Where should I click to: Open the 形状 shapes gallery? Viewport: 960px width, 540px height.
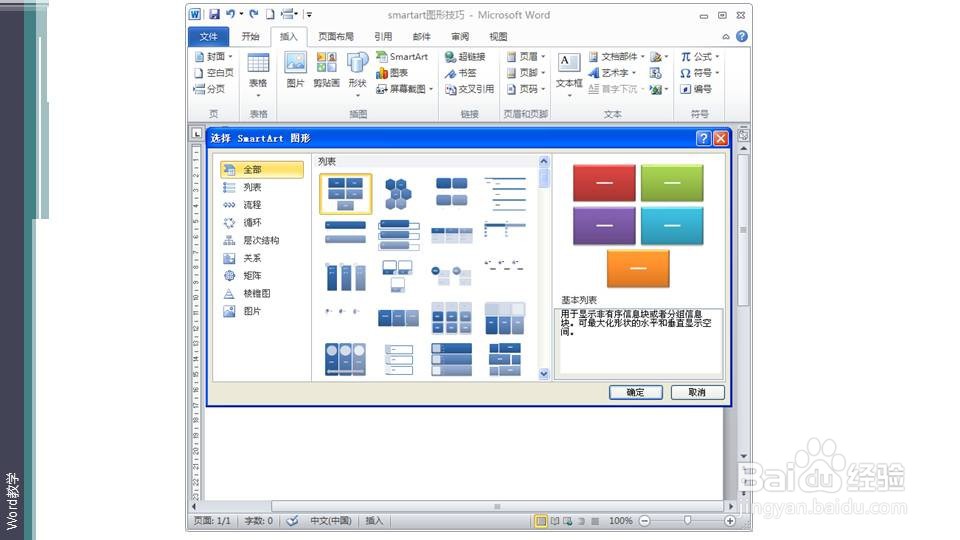tap(357, 72)
